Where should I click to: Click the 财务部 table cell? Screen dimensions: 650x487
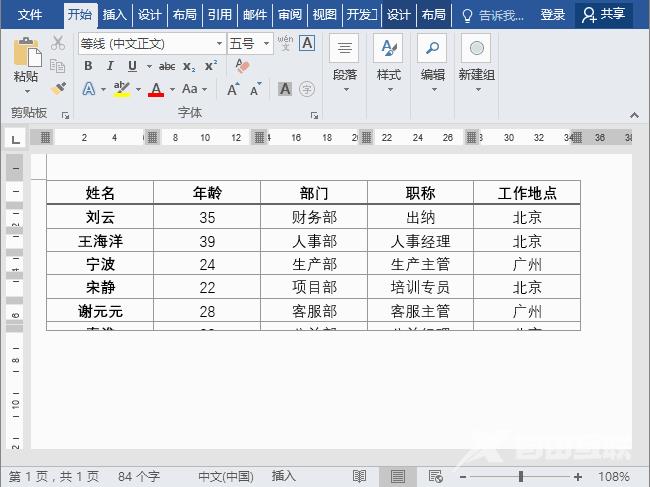point(314,217)
